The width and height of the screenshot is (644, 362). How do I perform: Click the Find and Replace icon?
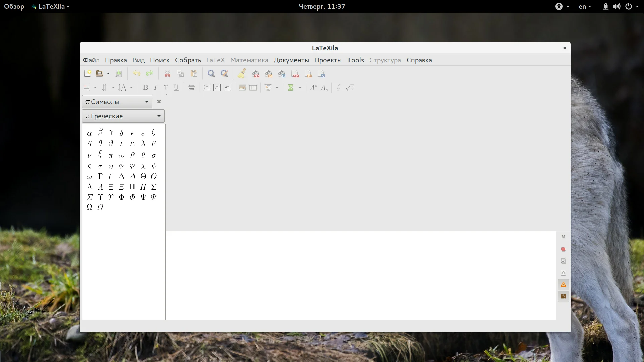[224, 74]
